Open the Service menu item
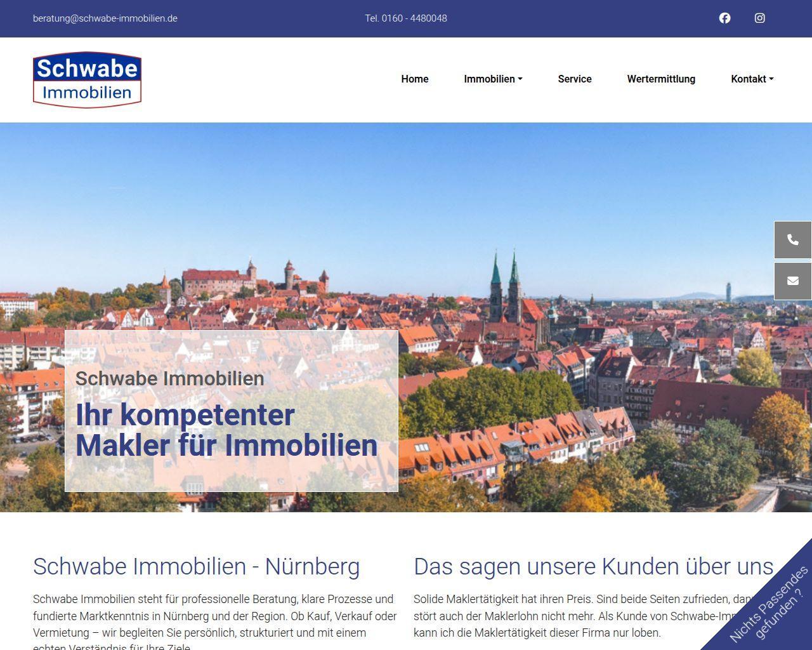 (x=575, y=79)
